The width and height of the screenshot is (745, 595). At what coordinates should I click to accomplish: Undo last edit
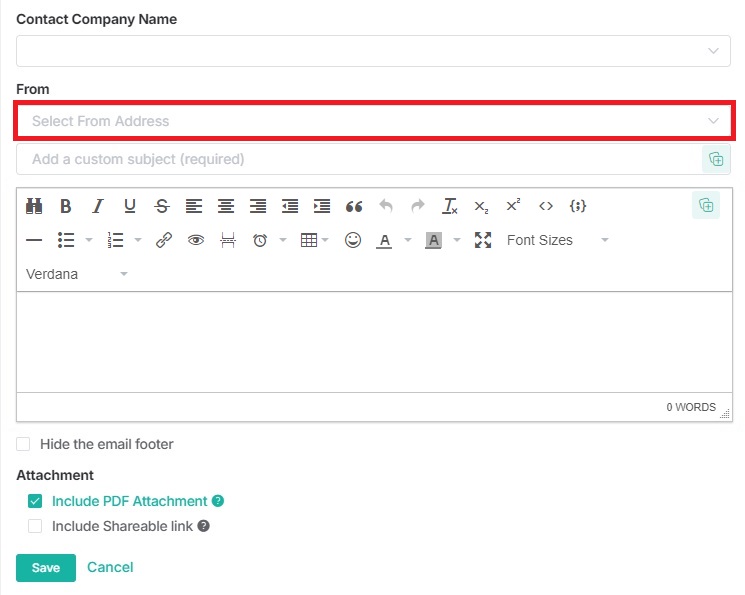click(386, 206)
